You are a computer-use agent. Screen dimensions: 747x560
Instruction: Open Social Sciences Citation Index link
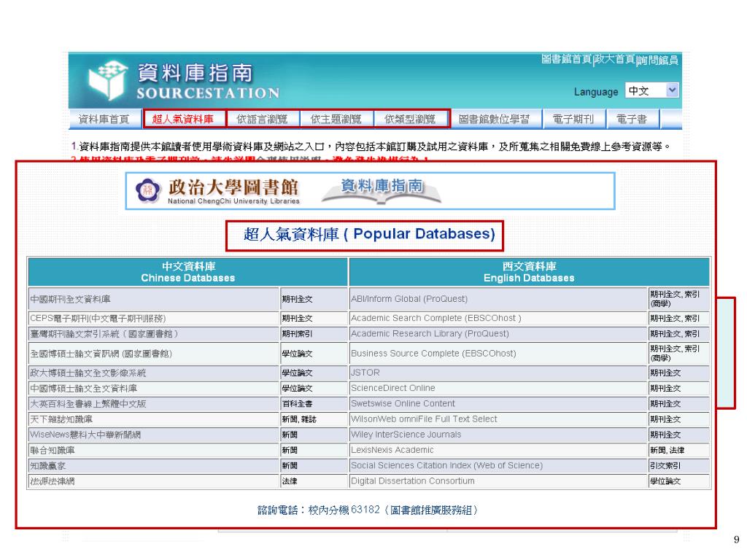click(x=447, y=465)
